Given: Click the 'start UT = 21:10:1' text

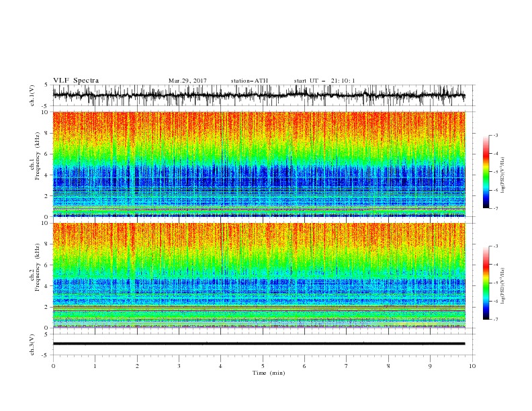Looking at the screenshot, I should coord(324,81).
